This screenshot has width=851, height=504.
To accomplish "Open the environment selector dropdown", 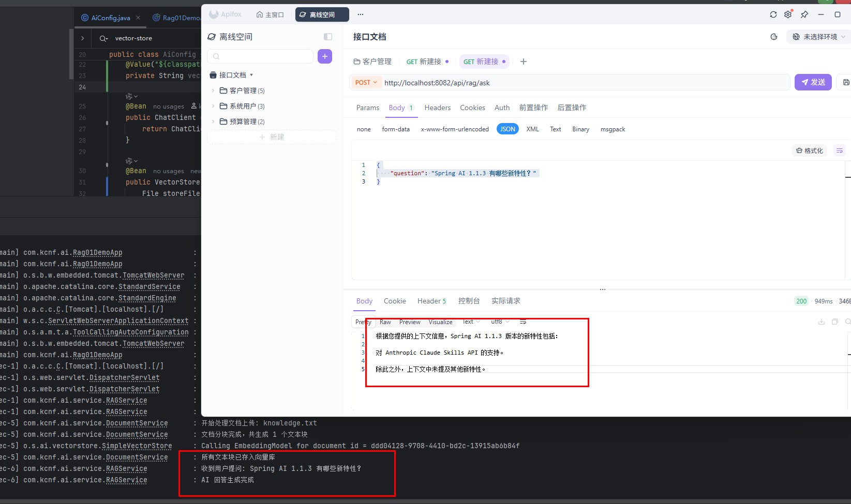I will coord(818,37).
